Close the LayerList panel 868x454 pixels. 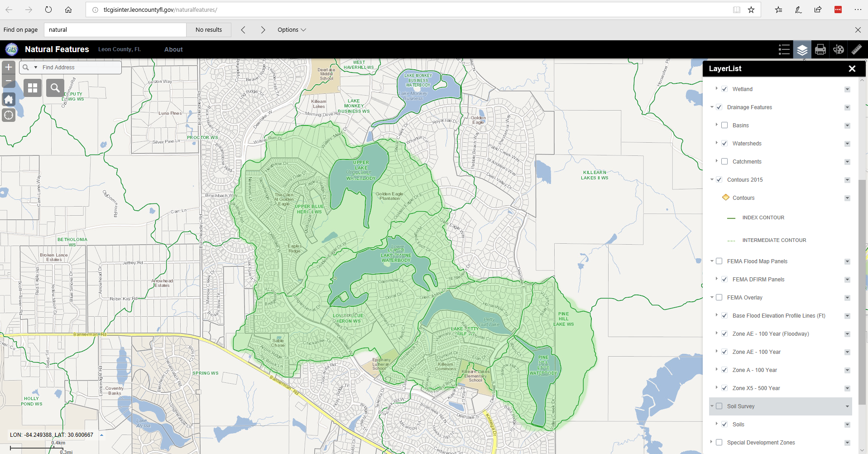coord(852,68)
